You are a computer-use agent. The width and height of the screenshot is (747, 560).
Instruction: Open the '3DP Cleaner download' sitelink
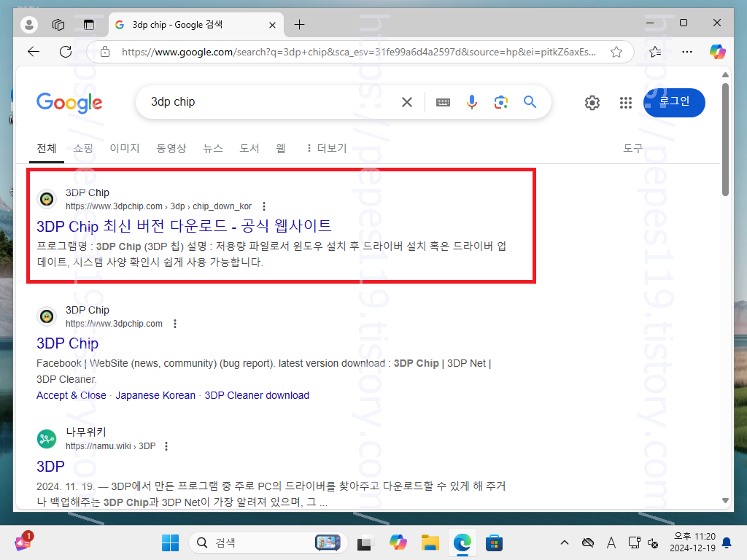257,395
